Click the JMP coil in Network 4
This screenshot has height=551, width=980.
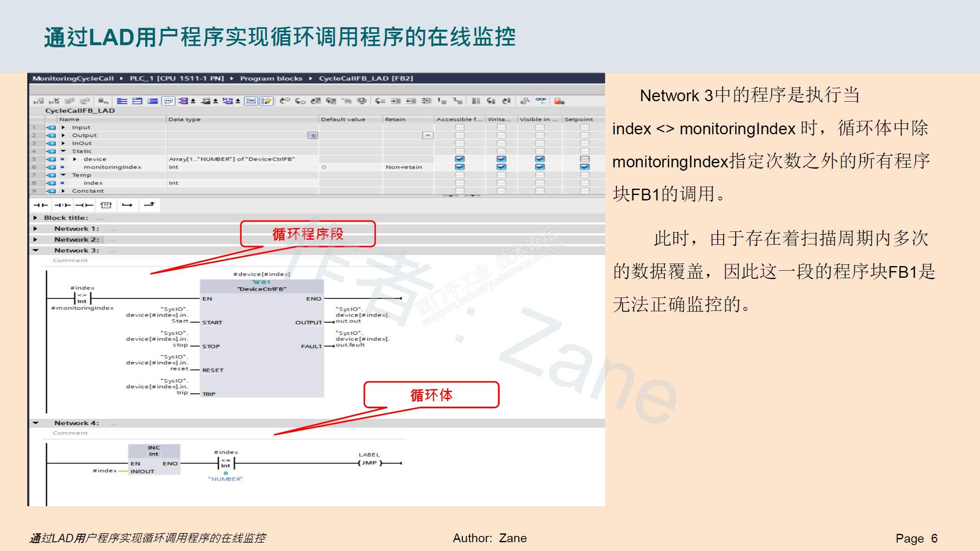click(369, 463)
